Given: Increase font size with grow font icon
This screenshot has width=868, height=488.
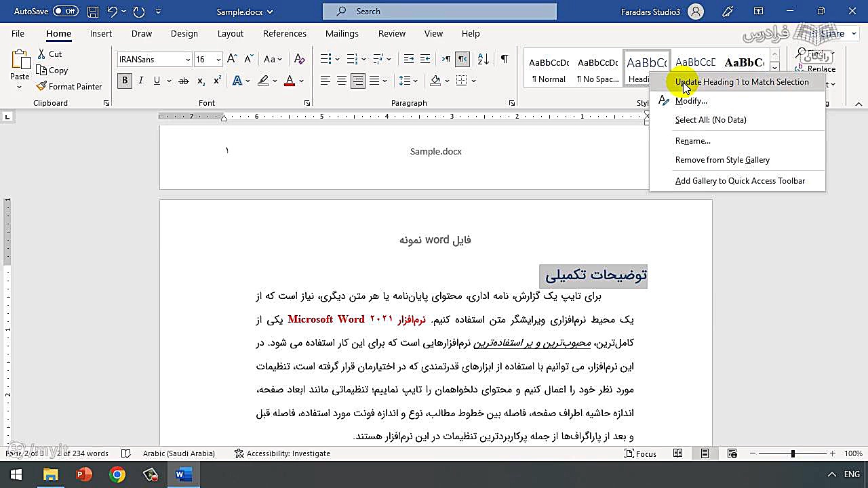Looking at the screenshot, I should (x=232, y=60).
